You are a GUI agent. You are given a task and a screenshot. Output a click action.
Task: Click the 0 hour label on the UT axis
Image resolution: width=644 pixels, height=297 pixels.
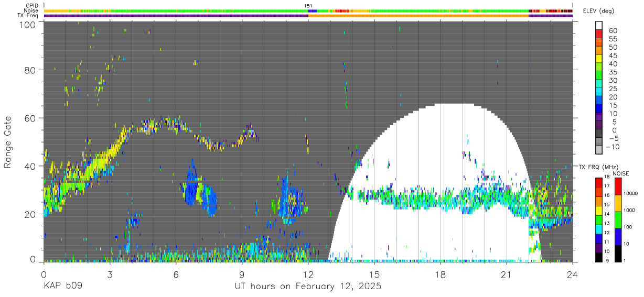click(x=44, y=274)
